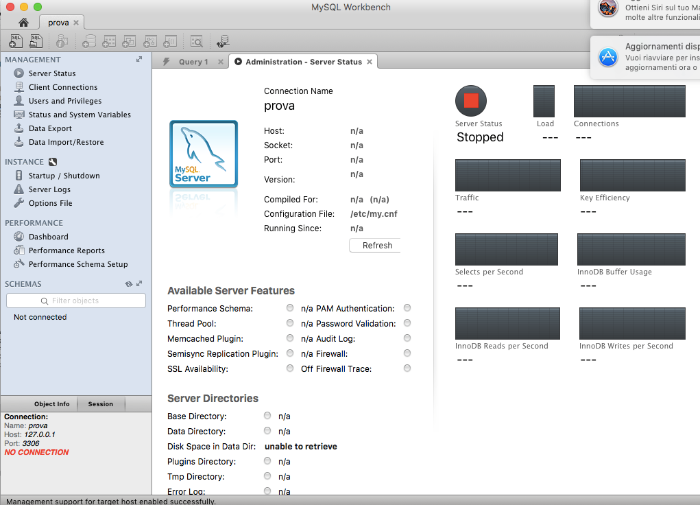
Task: Create new stored procedure toolbar icon
Action: coord(150,42)
